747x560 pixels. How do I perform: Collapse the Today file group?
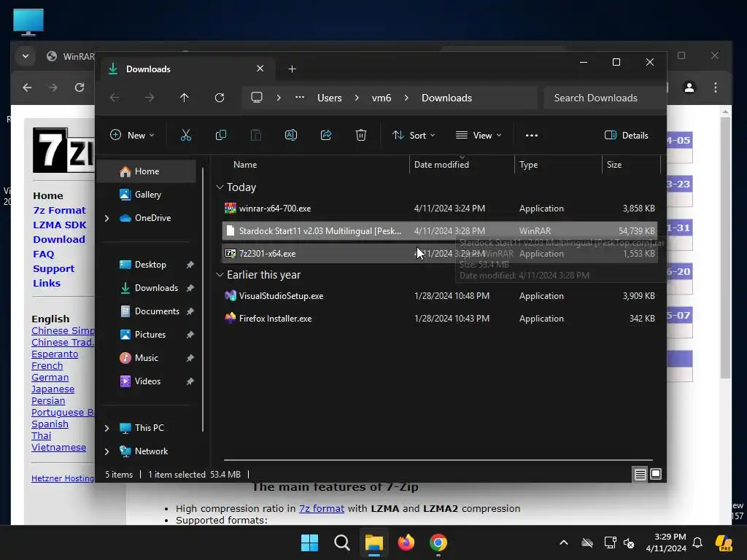220,187
